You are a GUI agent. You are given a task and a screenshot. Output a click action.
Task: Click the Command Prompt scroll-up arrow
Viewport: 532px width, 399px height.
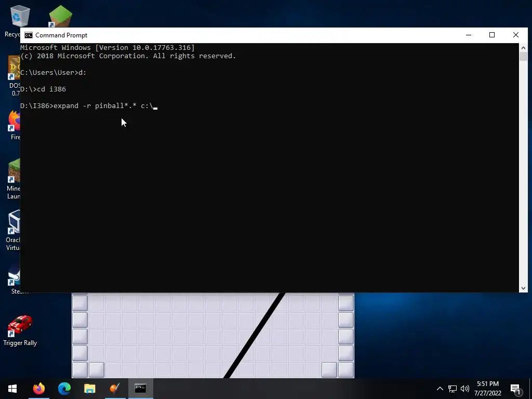pos(523,48)
